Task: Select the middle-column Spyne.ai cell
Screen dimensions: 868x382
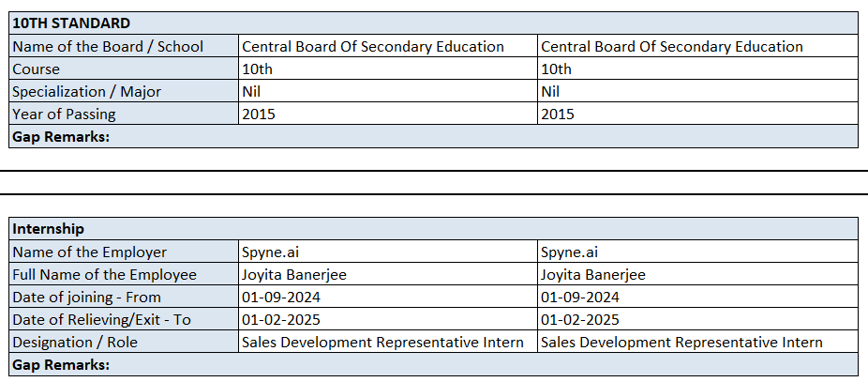Action: 271,252
